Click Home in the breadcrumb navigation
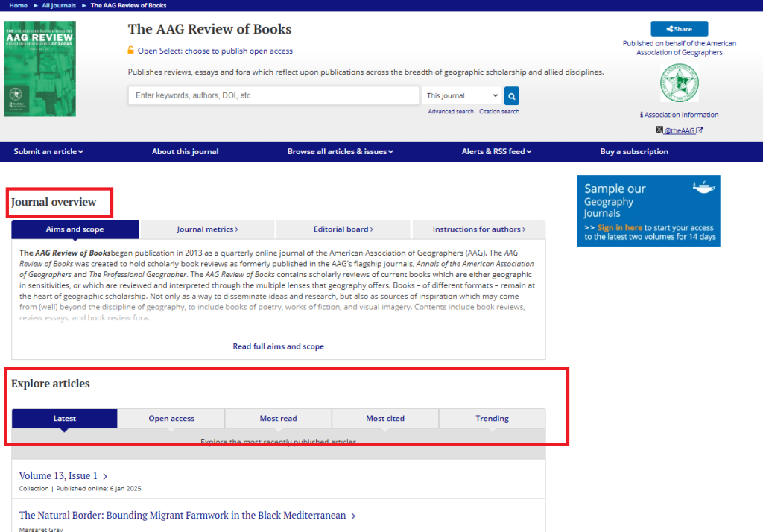 pyautogui.click(x=18, y=5)
